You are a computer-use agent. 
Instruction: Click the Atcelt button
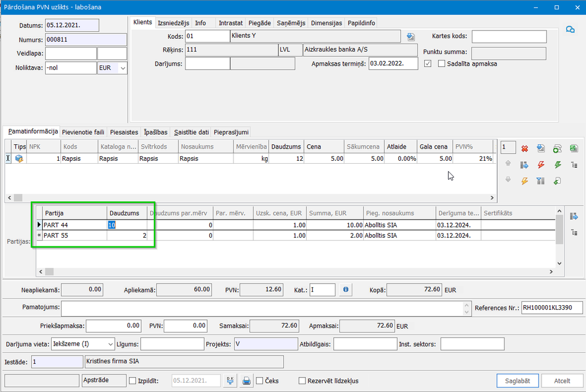tap(562, 381)
